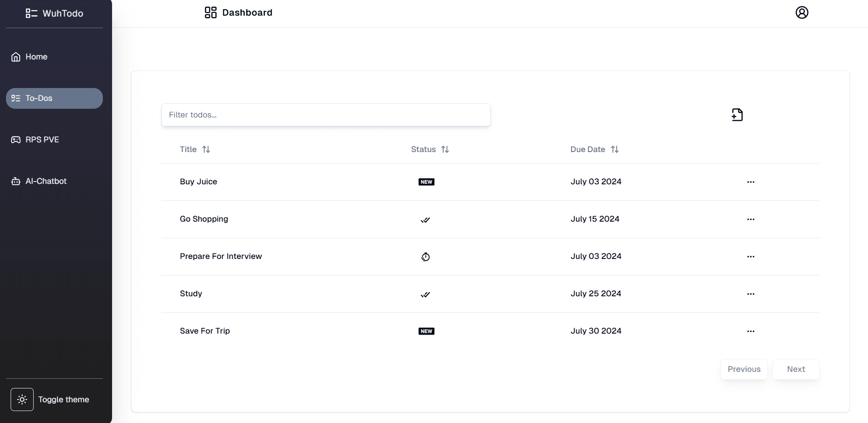Click the Dashboard grid icon in the header
Screen dimensions: 868x423
pyautogui.click(x=210, y=12)
